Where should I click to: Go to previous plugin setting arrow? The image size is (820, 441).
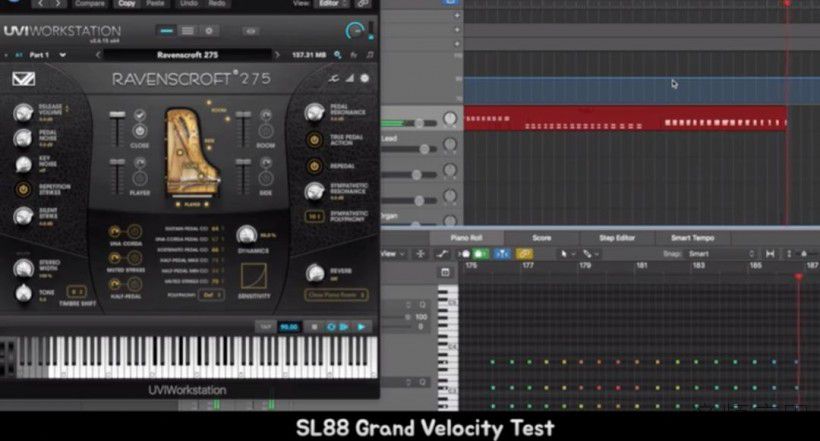40,4
